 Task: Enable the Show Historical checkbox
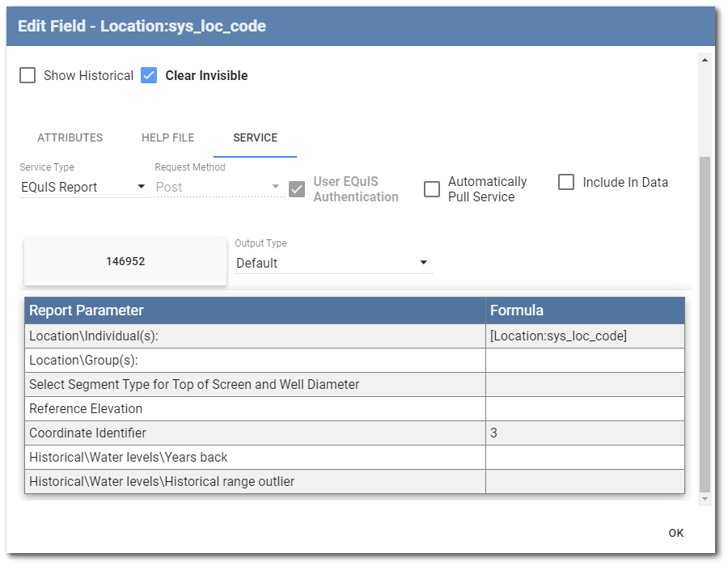click(28, 75)
